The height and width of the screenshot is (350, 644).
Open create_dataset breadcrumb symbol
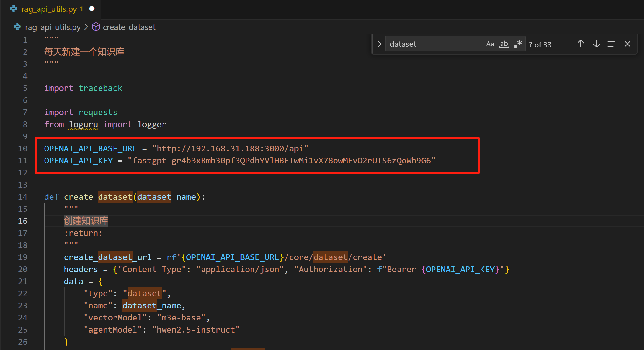tap(129, 27)
